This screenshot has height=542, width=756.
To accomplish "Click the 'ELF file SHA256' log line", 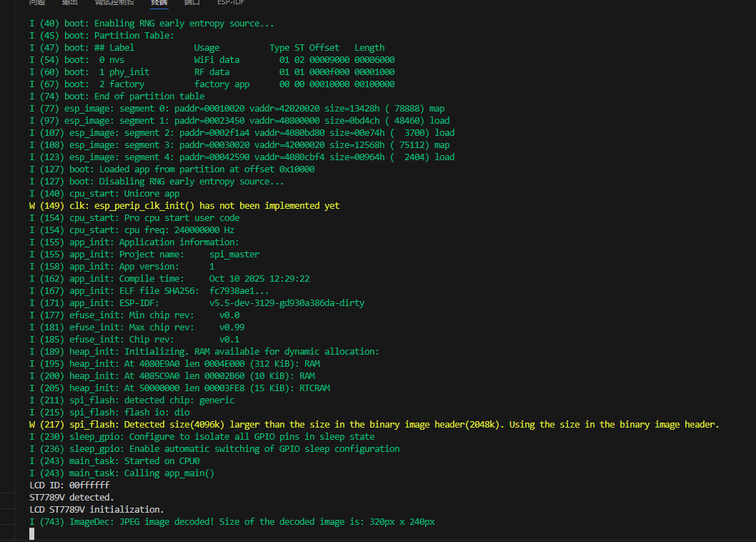I will pyautogui.click(x=149, y=290).
